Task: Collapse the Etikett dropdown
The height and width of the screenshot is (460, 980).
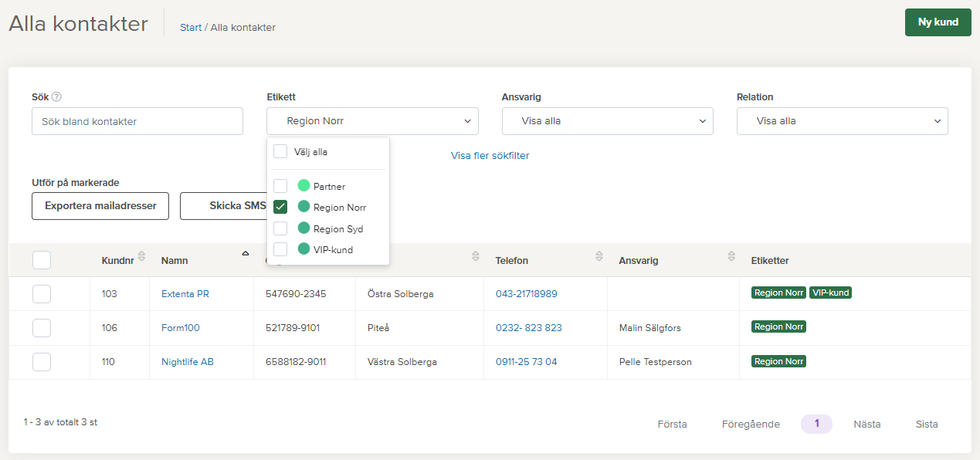Action: click(372, 121)
